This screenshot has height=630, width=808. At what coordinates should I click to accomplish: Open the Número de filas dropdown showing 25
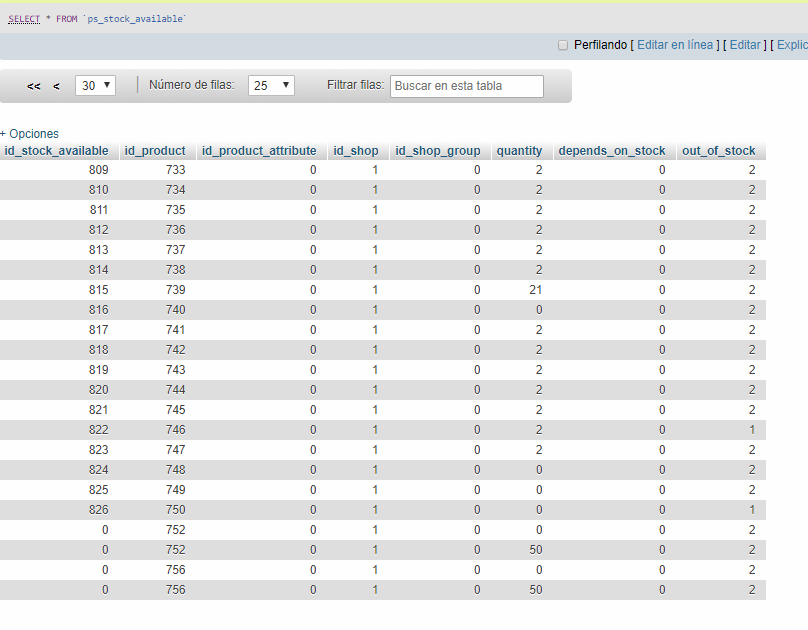tap(271, 86)
